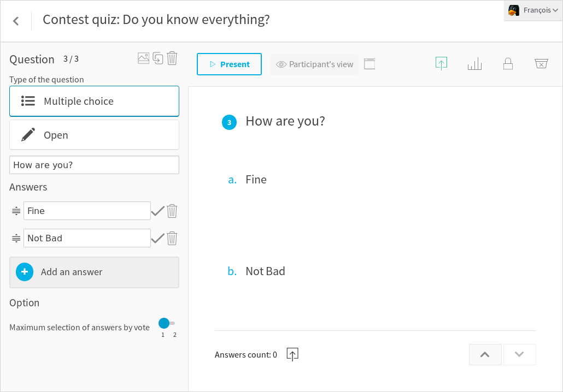Click the 'How are you?' preview heading
Viewport: 563px width, 392px height.
pos(285,121)
